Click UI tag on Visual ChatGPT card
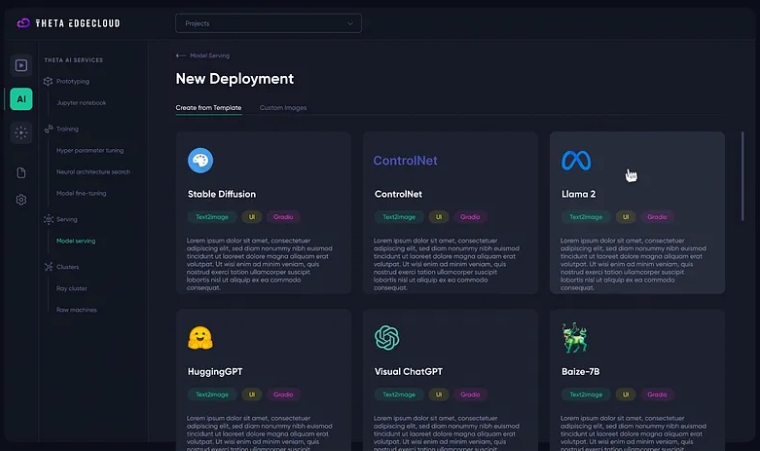This screenshot has width=760, height=451. pos(439,394)
